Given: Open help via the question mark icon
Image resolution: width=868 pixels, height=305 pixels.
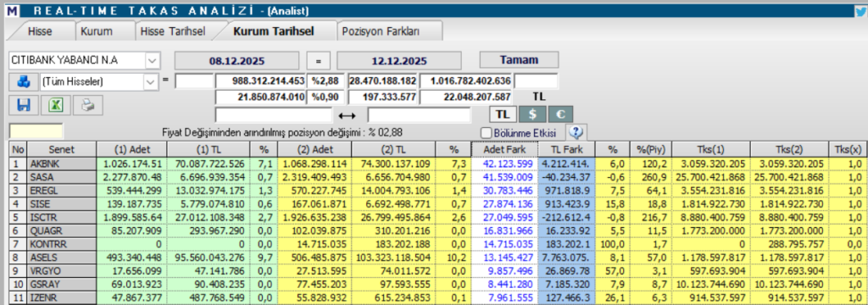Looking at the screenshot, I should tap(576, 132).
